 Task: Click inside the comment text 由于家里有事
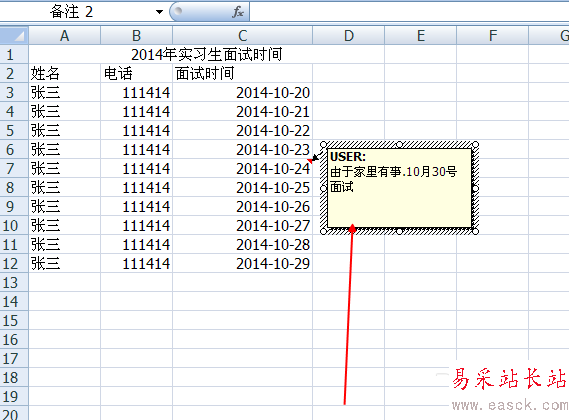point(366,171)
